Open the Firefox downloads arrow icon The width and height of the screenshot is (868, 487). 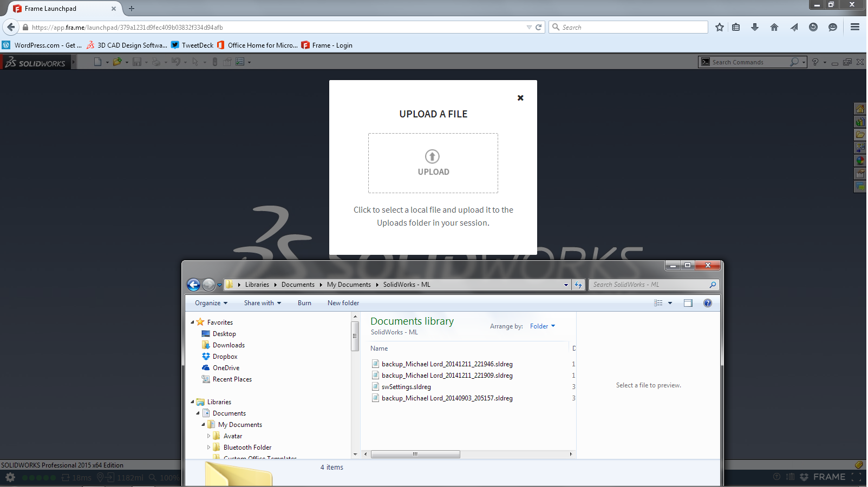pyautogui.click(x=755, y=27)
